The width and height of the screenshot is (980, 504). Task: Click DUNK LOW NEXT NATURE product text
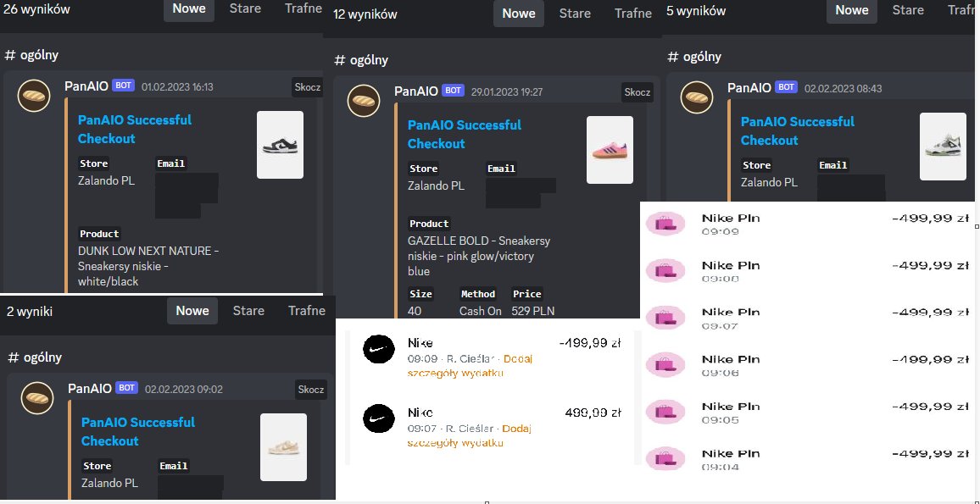click(x=148, y=266)
